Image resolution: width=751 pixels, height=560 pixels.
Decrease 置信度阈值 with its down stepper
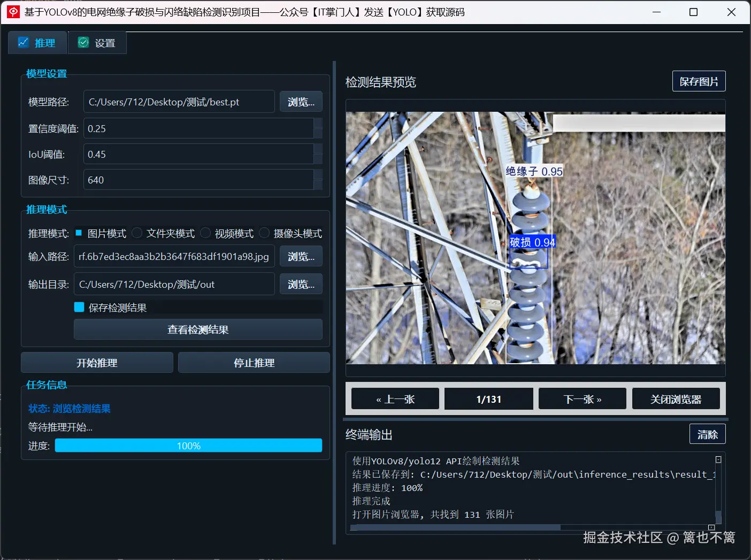click(318, 134)
